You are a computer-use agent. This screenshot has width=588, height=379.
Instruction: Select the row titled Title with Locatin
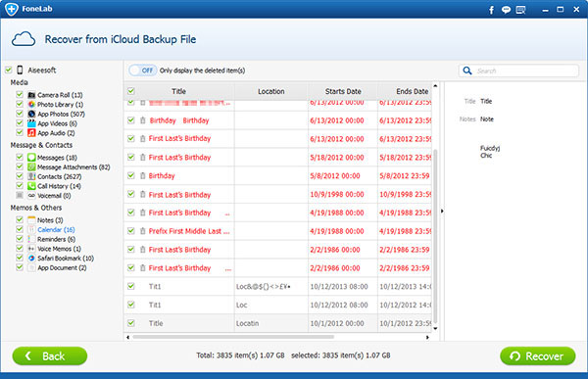click(278, 323)
